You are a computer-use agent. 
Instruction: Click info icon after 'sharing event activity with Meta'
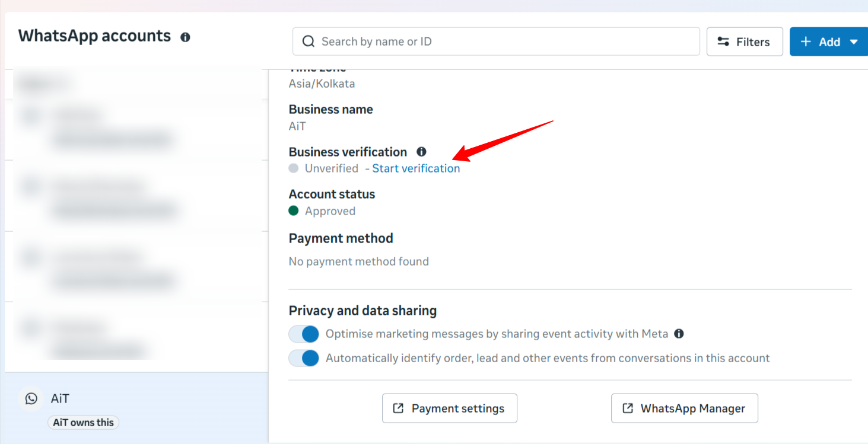coord(679,334)
